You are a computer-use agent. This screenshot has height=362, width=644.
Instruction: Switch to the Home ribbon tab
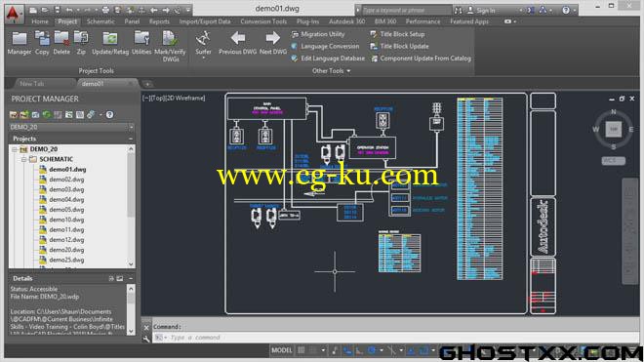[x=40, y=21]
